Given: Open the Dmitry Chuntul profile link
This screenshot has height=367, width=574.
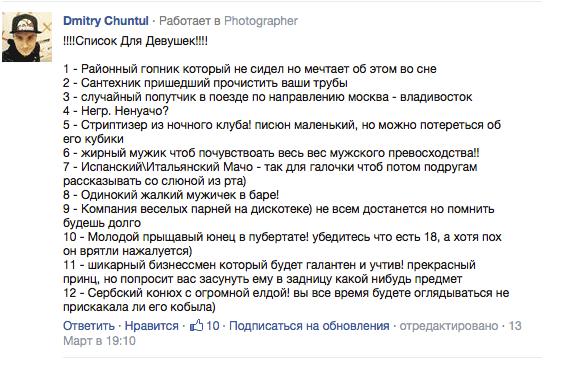Looking at the screenshot, I should tap(106, 21).
